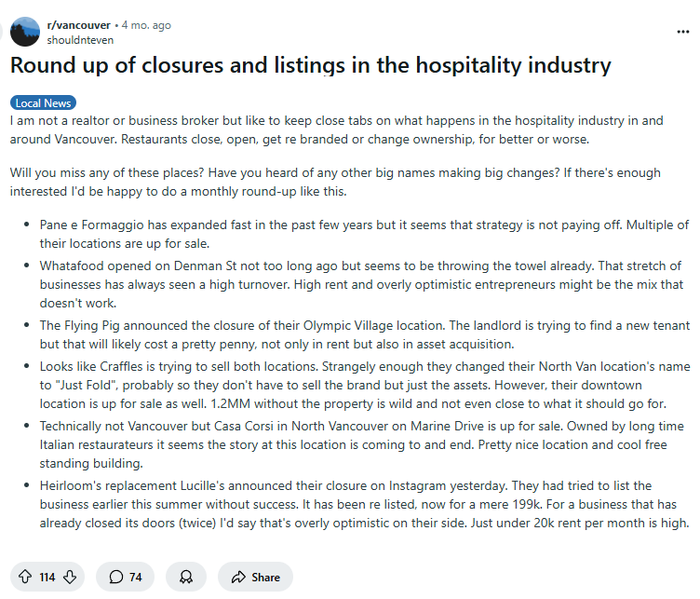Open the r/vancouver community avatar
Screen dimensions: 700x599
(x=25, y=32)
